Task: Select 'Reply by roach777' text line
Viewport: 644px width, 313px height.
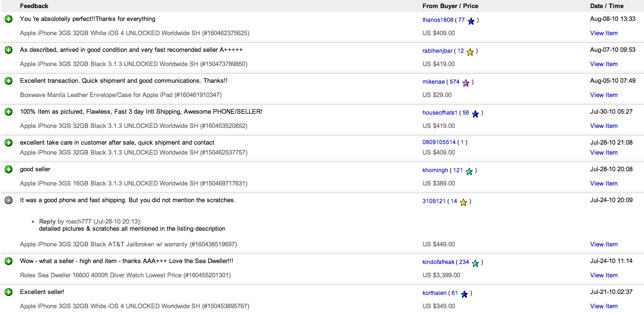Action: click(x=90, y=222)
